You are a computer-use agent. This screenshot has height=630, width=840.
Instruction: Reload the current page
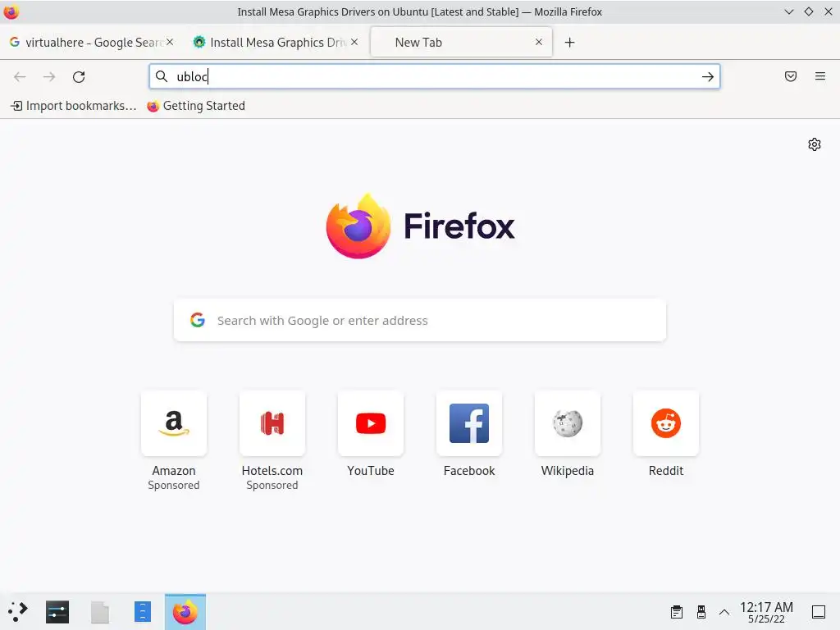click(79, 76)
